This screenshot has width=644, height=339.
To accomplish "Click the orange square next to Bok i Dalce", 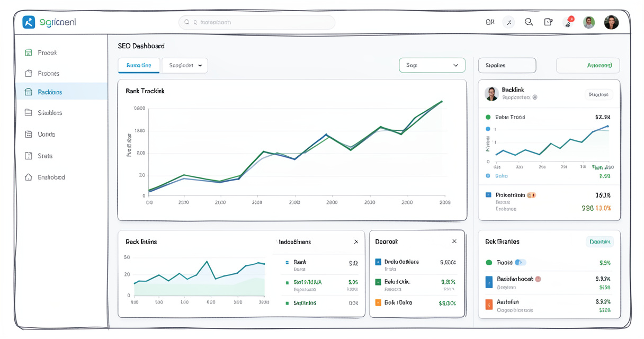I will (x=378, y=302).
